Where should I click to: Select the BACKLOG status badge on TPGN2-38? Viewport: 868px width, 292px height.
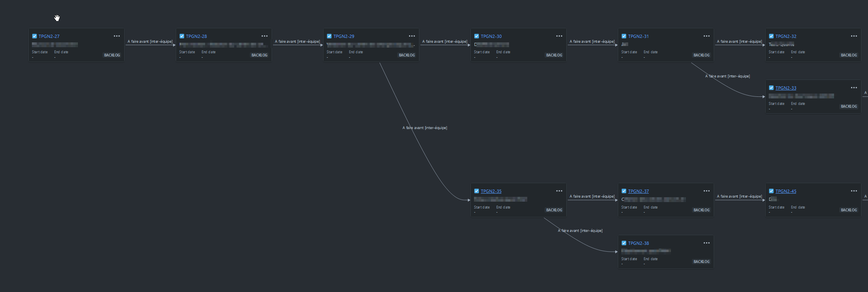click(702, 262)
